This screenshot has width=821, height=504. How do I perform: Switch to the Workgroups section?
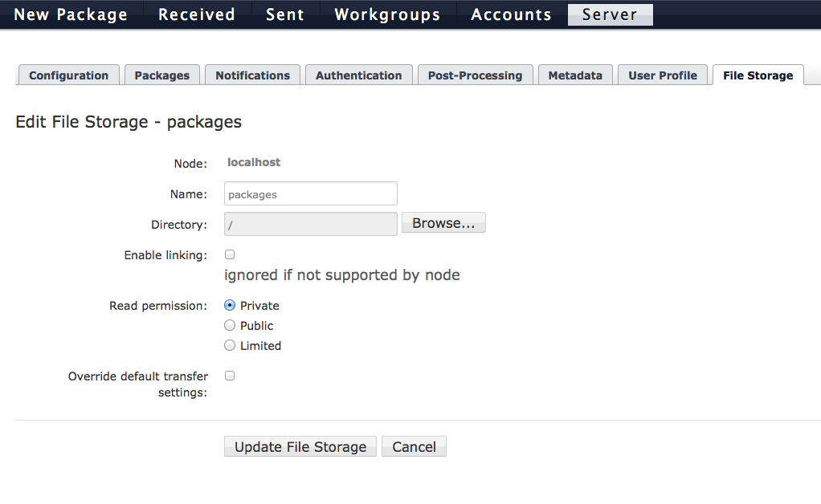coord(387,14)
